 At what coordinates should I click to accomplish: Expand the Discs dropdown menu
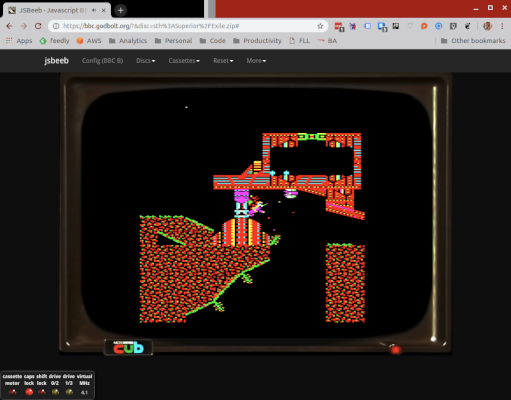pos(146,61)
